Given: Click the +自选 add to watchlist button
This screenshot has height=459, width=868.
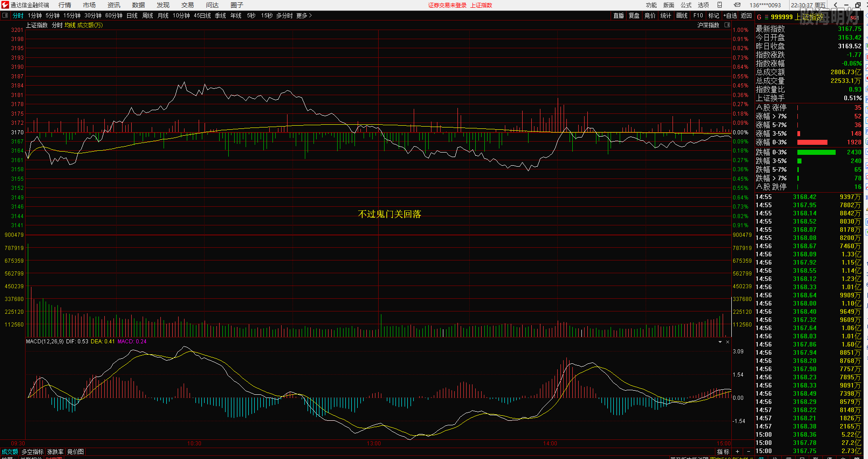Looking at the screenshot, I should 730,15.
